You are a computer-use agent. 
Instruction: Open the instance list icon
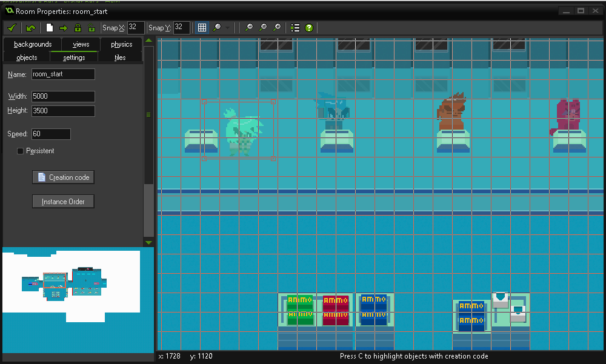point(295,28)
